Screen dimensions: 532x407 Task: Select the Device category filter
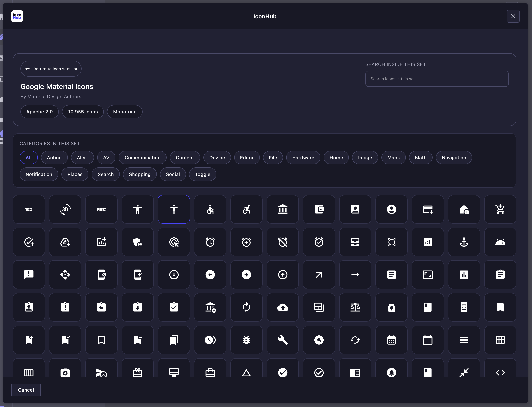tap(217, 158)
